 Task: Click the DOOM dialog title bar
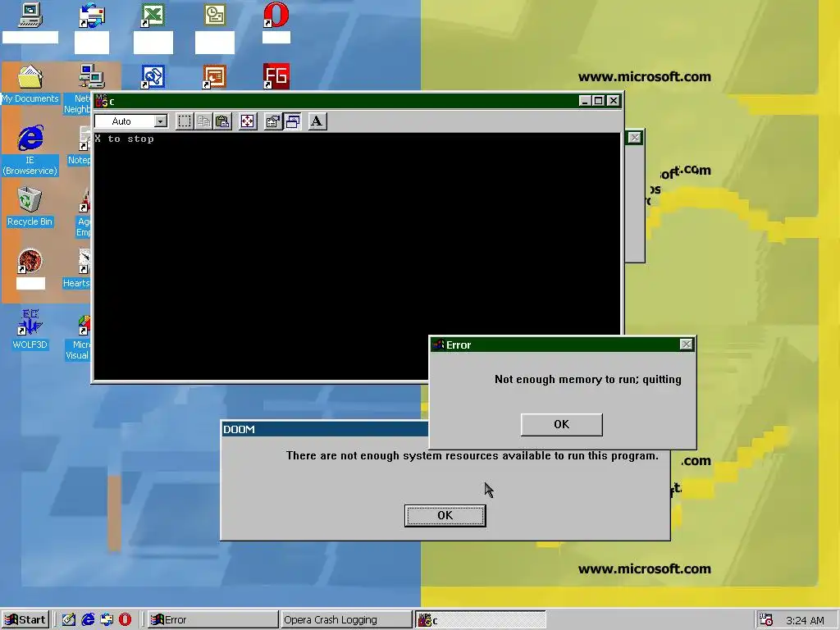(x=325, y=429)
